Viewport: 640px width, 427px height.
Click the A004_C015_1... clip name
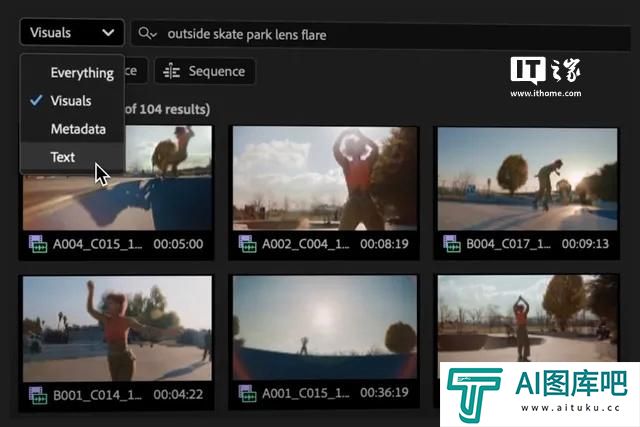pos(98,244)
